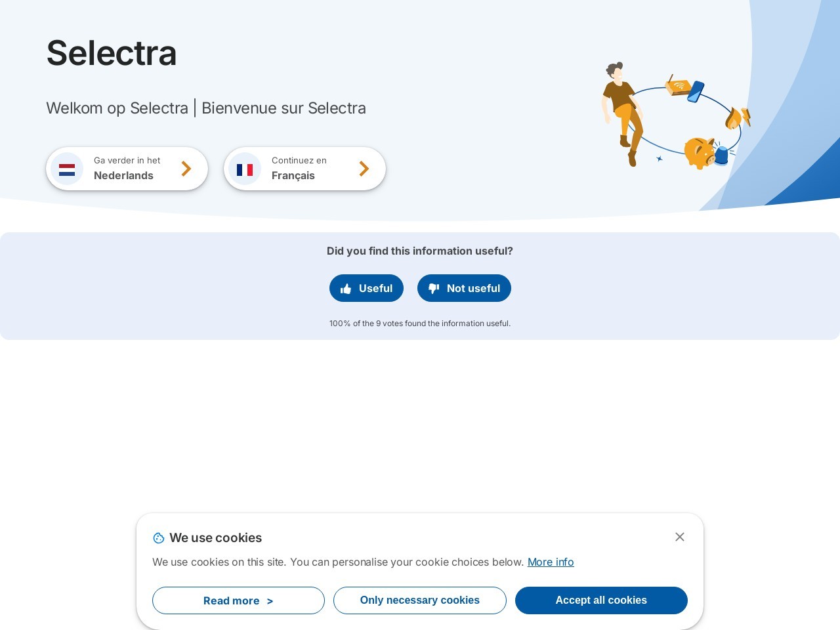Click the French flag icon
This screenshot has width=840, height=630.
(x=245, y=169)
